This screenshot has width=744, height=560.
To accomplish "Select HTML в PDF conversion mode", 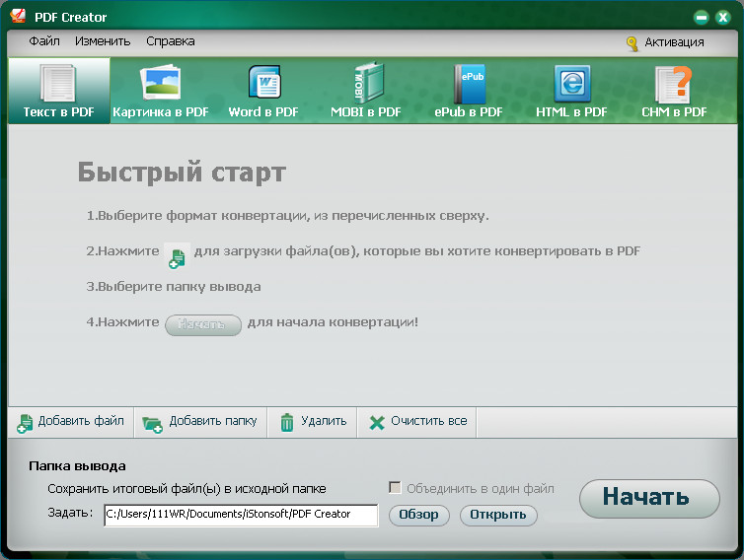I will pyautogui.click(x=571, y=91).
